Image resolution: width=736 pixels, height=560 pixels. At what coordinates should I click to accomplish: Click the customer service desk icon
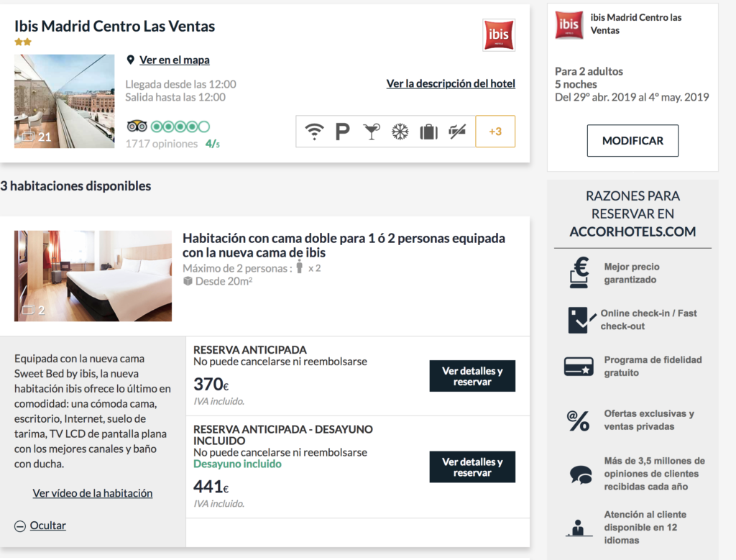click(579, 528)
